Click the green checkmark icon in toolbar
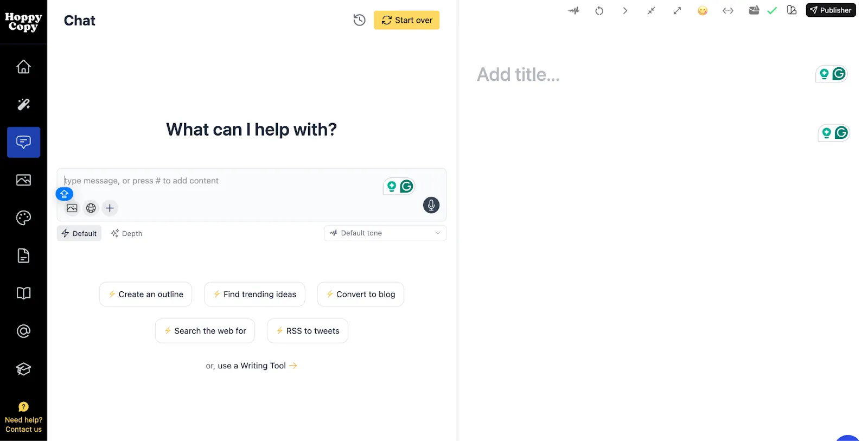Screen dimensions: 868x441 [772, 10]
